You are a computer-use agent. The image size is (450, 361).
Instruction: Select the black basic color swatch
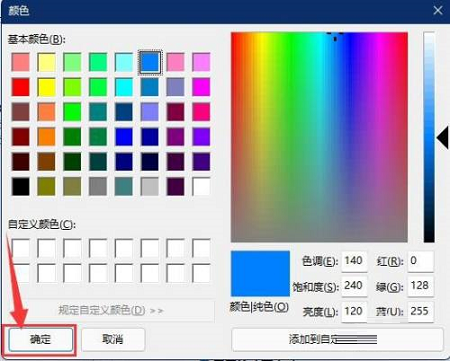point(21,186)
